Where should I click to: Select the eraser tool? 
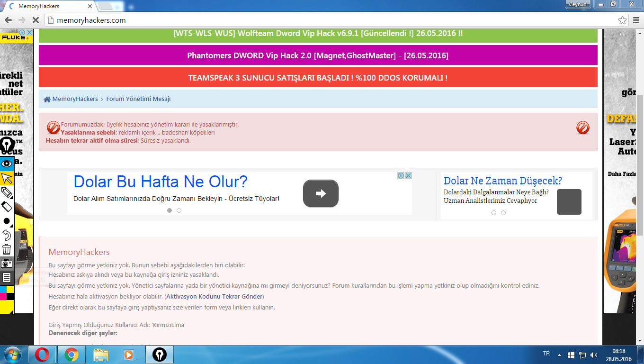pyautogui.click(x=7, y=206)
